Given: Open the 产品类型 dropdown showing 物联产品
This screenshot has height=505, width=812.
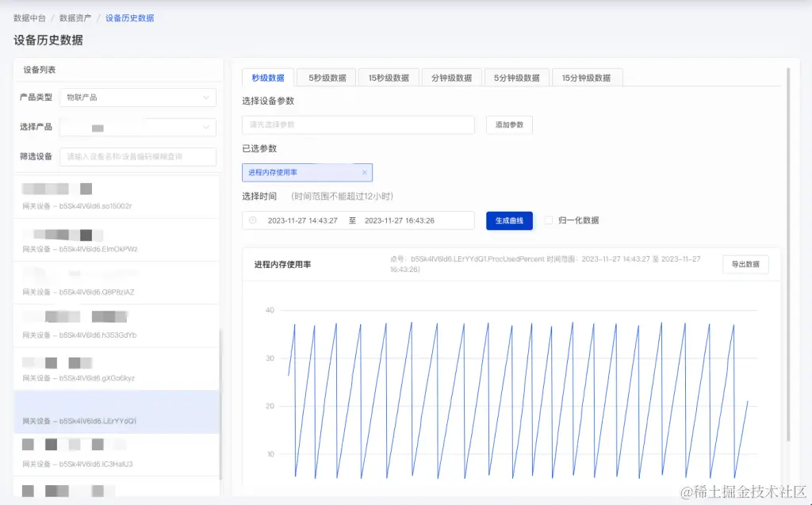Looking at the screenshot, I should (137, 97).
